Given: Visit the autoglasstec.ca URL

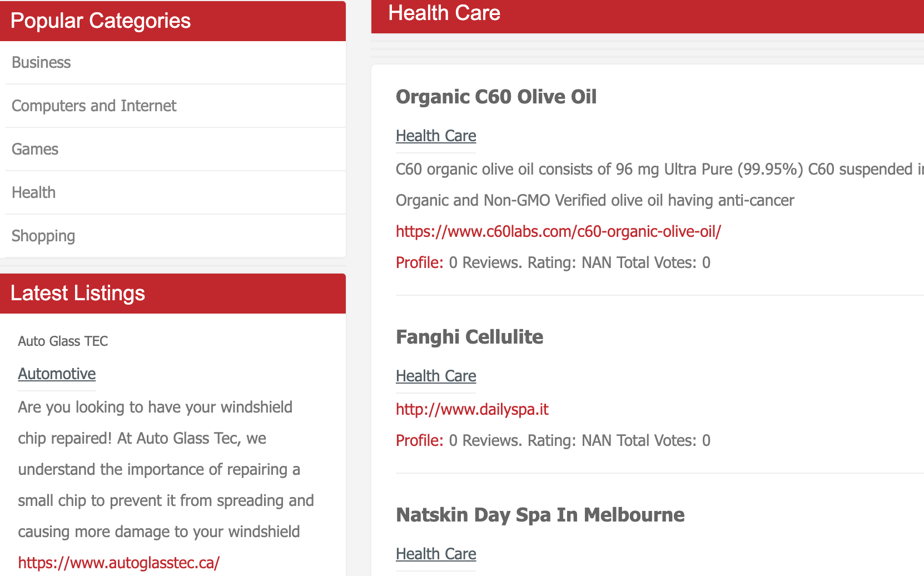Looking at the screenshot, I should (x=119, y=563).
